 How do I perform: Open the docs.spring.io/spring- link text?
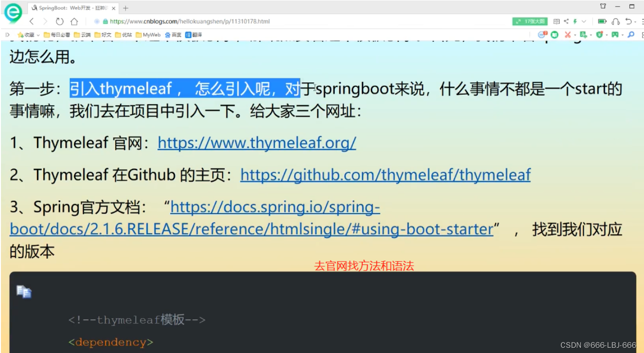275,207
